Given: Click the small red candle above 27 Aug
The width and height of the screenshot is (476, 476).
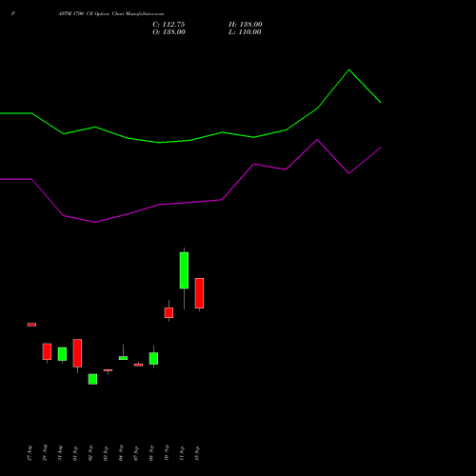Looking at the screenshot, I should click(x=31, y=325).
